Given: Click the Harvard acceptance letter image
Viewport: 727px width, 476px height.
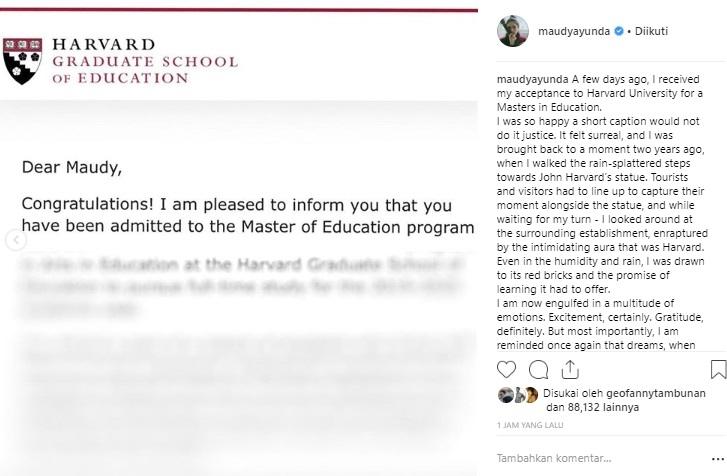Looking at the screenshot, I should click(x=240, y=300).
